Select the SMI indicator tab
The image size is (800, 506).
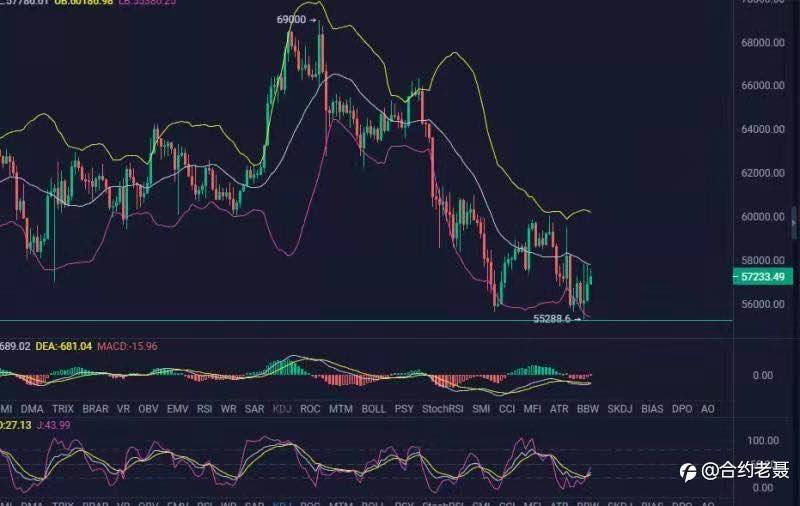(x=481, y=409)
